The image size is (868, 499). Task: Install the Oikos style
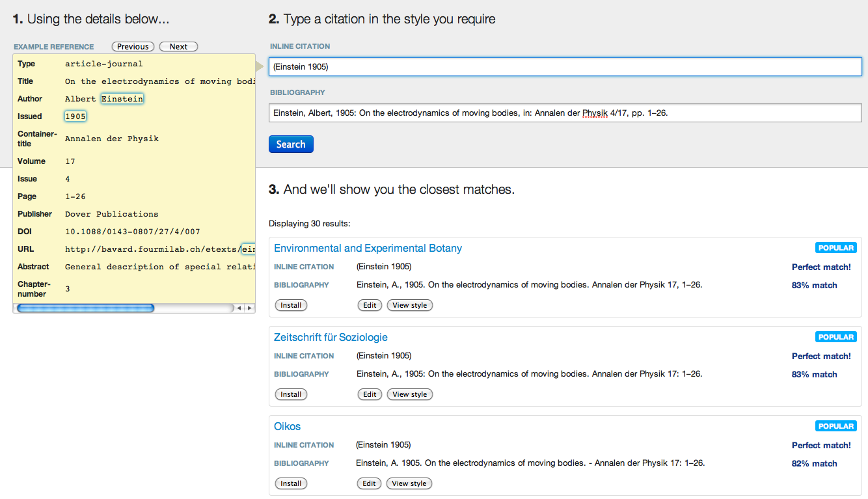pos(291,483)
